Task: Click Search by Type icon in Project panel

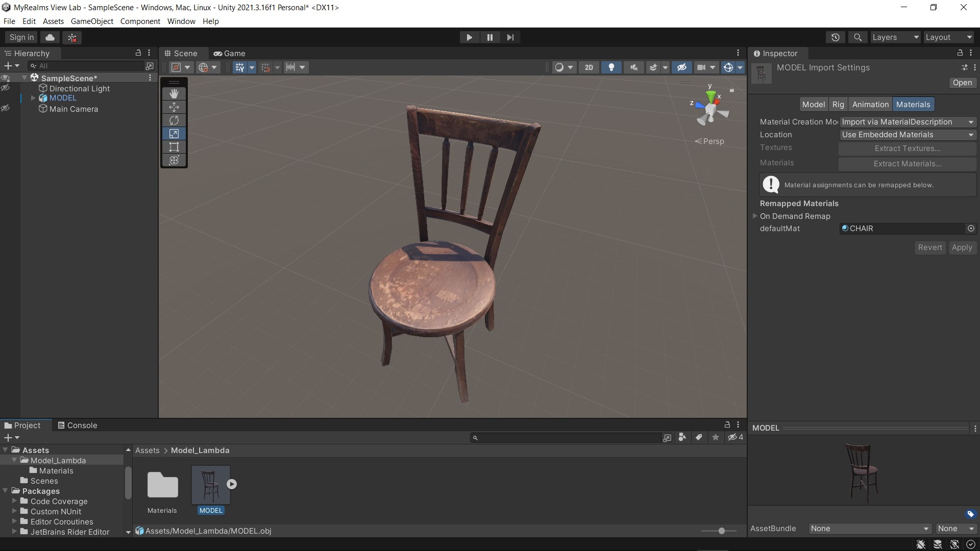Action: [682, 437]
